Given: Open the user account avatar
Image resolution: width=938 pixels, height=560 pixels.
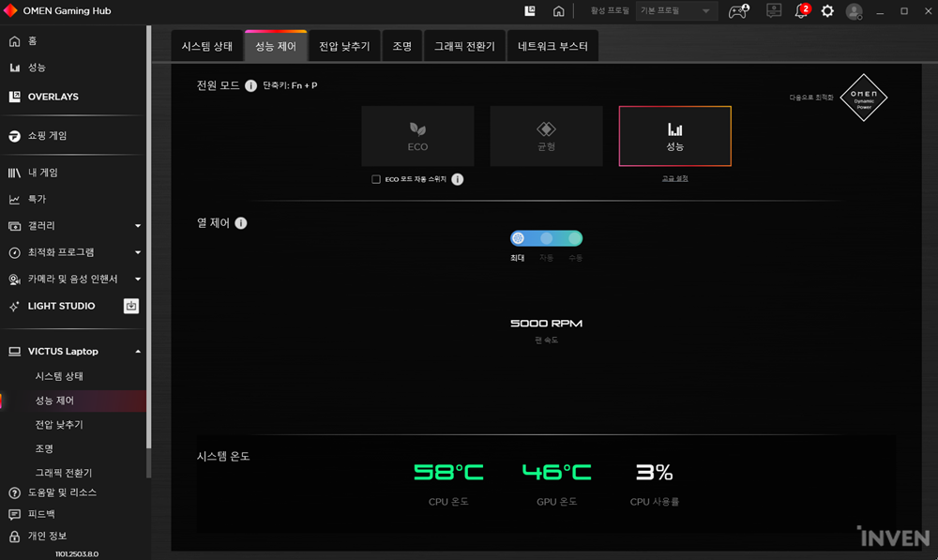Looking at the screenshot, I should 854,10.
